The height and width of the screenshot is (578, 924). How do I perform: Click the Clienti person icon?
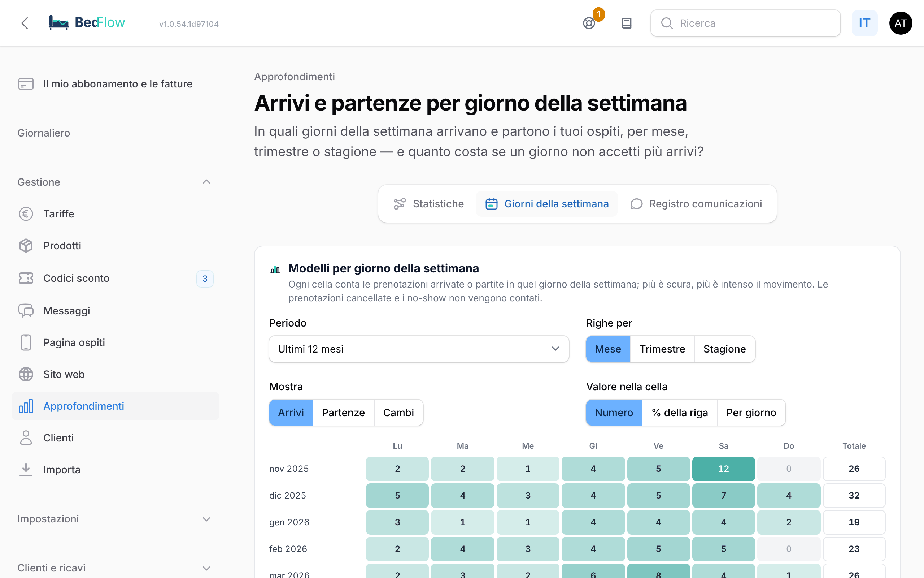26,438
